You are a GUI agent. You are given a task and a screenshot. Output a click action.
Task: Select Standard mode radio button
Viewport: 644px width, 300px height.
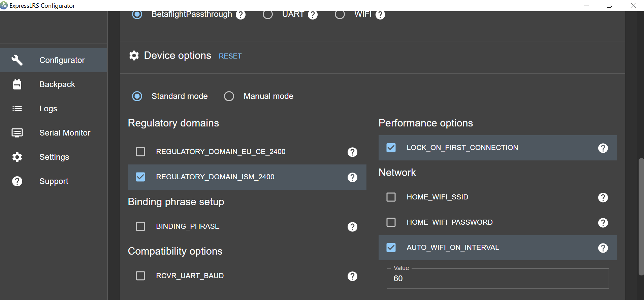(137, 96)
